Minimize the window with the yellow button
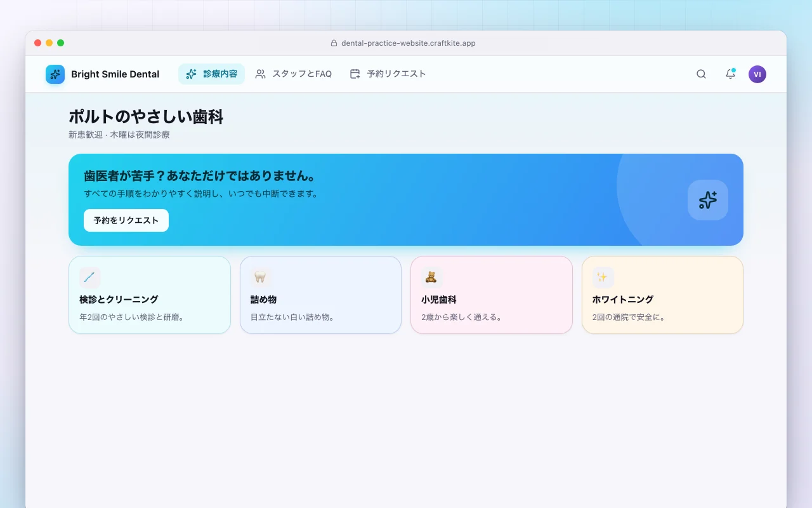This screenshot has height=508, width=812. (x=49, y=43)
